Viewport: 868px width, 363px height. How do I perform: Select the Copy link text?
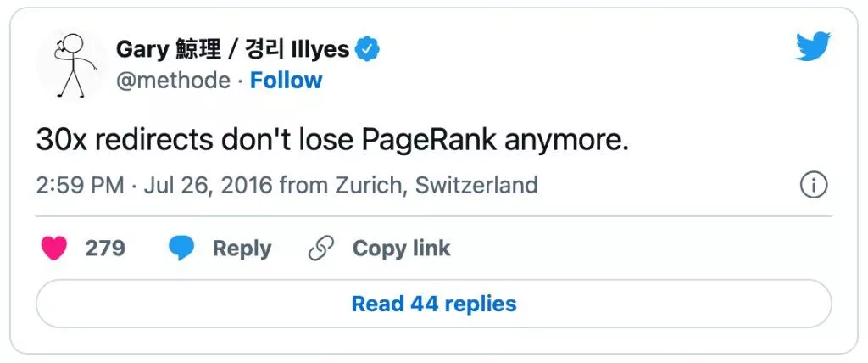tap(401, 249)
